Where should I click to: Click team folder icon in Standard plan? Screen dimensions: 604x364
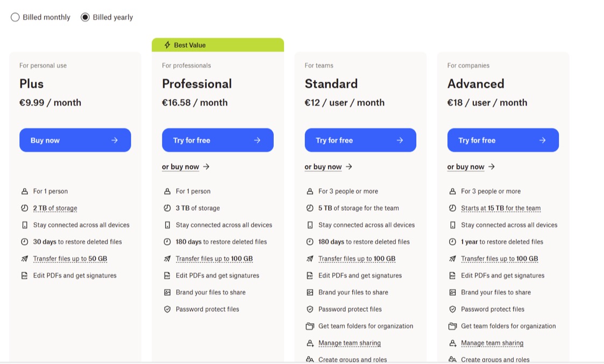pos(309,326)
